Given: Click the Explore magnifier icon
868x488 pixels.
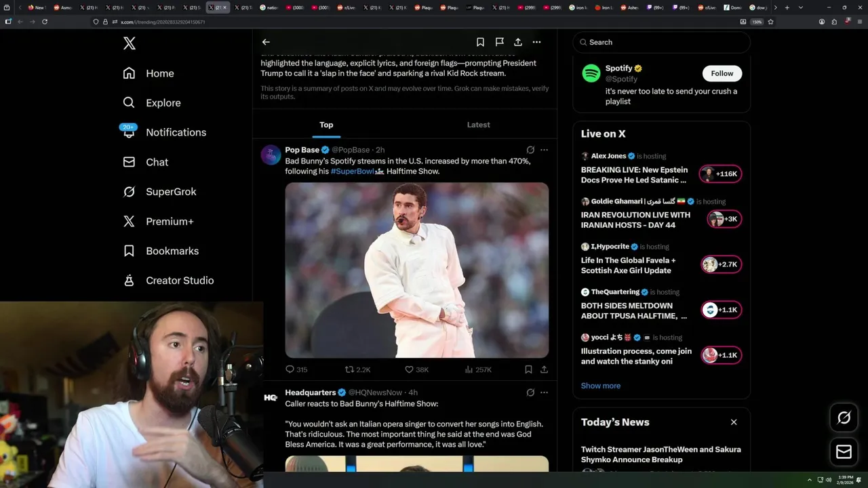Looking at the screenshot, I should click(x=129, y=103).
